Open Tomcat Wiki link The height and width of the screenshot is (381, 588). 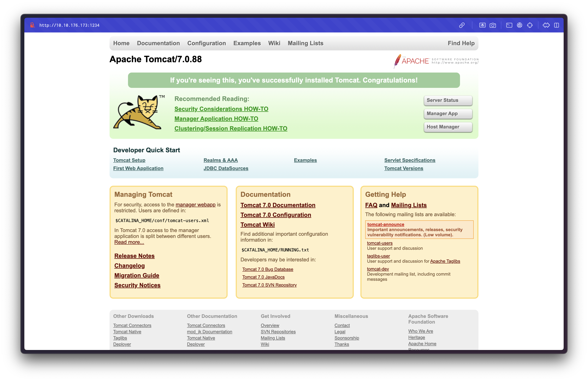(x=257, y=225)
